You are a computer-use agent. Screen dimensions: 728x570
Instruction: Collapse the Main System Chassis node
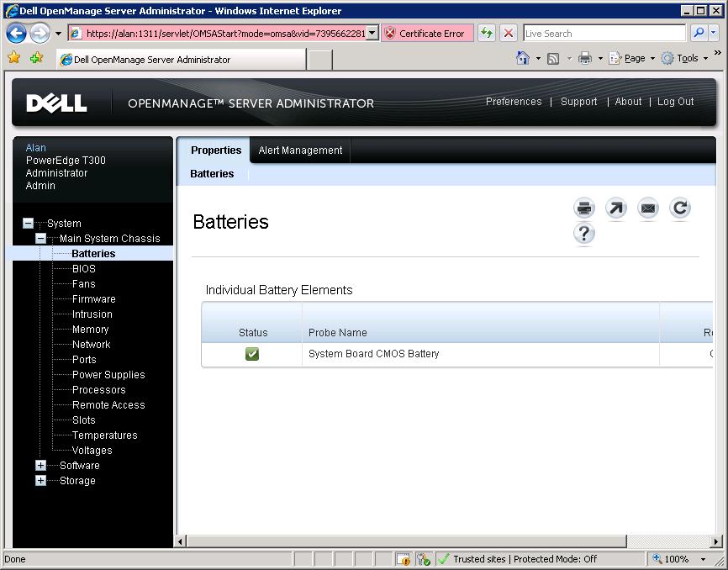41,239
